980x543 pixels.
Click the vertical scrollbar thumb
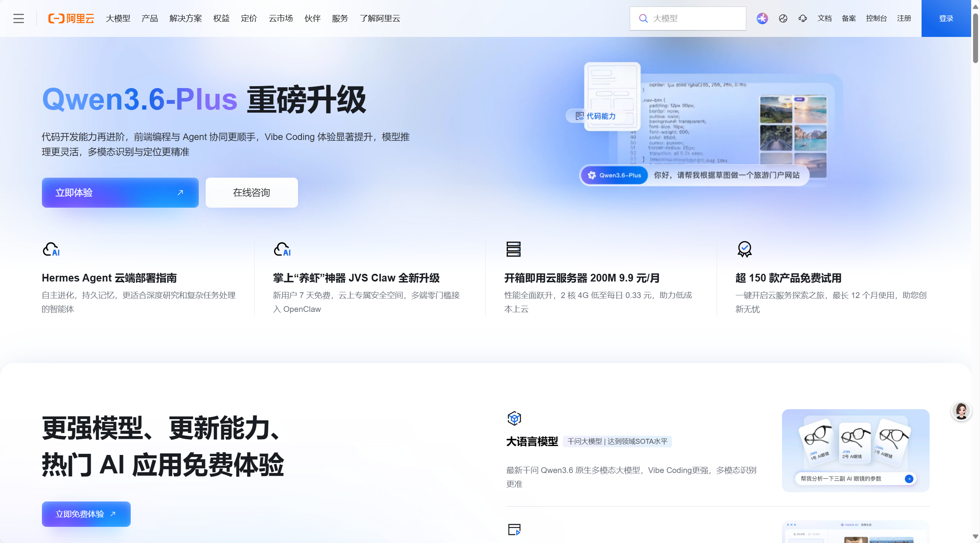pyautogui.click(x=975, y=38)
